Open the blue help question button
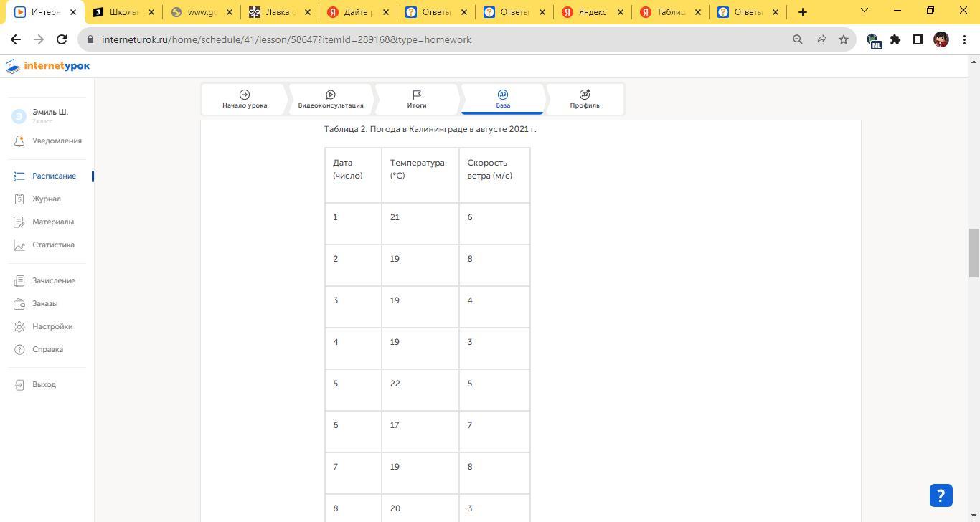 (x=941, y=495)
